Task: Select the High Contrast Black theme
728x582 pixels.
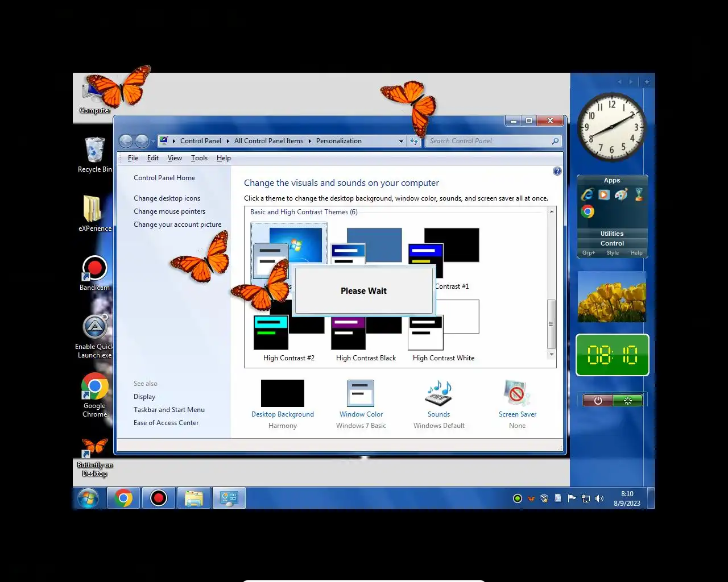Action: click(x=366, y=331)
